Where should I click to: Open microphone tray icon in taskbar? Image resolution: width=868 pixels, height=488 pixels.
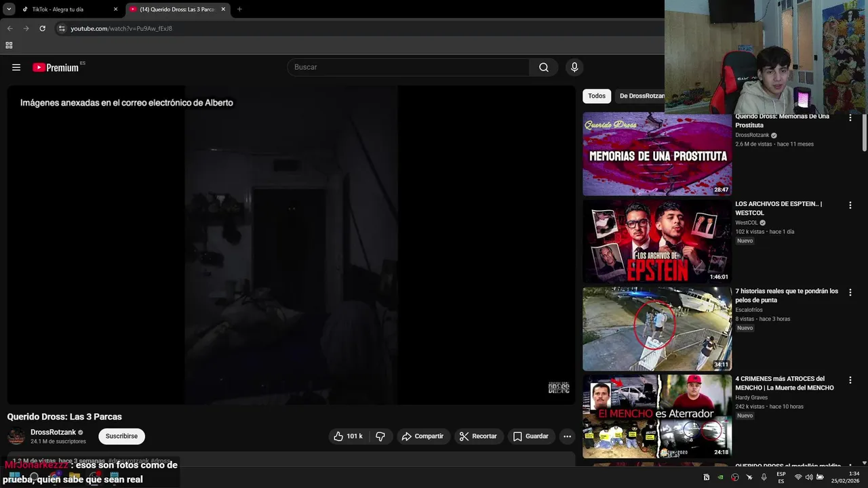click(764, 477)
